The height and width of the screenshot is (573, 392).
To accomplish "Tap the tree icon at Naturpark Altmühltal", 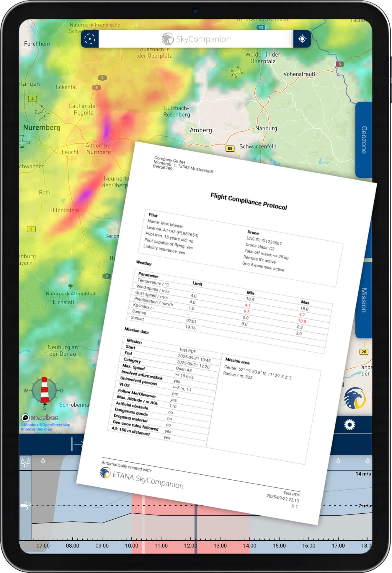I will coord(70,286).
